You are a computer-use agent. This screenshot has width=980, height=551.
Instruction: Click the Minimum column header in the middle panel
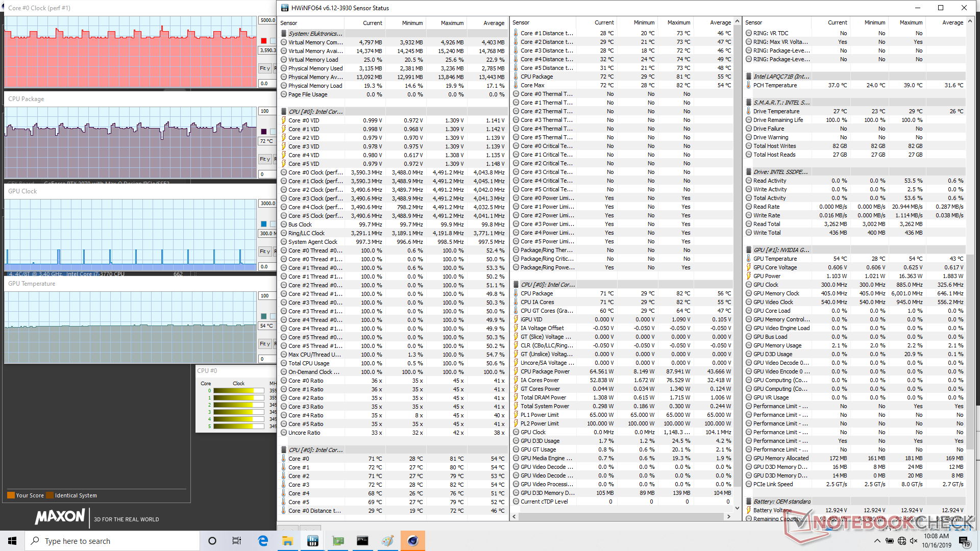point(636,22)
